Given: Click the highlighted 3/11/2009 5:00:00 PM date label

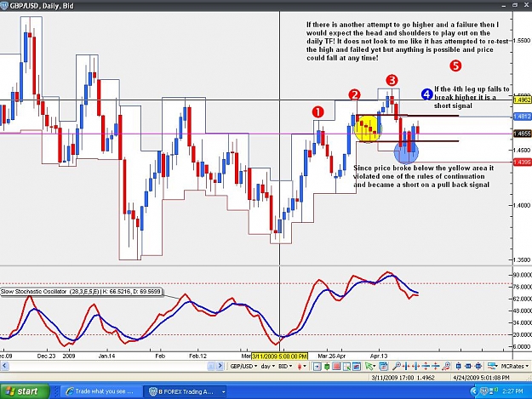Looking at the screenshot, I should [279, 356].
